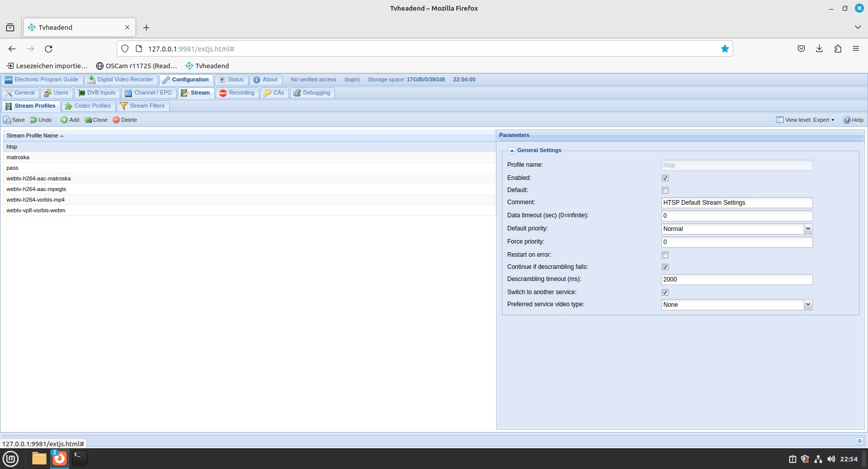Open the About tab
The width and height of the screenshot is (868, 469).
click(x=265, y=80)
